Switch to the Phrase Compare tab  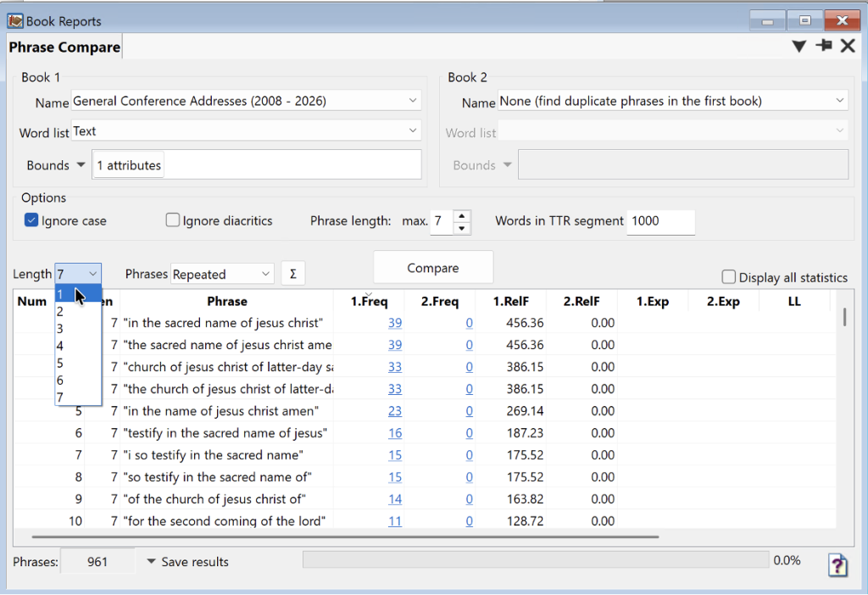tap(64, 47)
